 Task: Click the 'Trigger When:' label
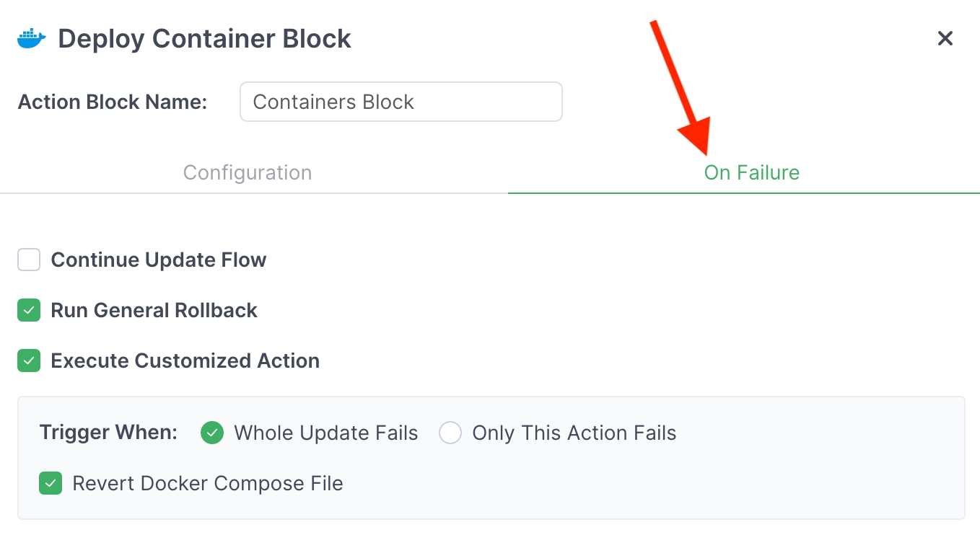click(108, 433)
